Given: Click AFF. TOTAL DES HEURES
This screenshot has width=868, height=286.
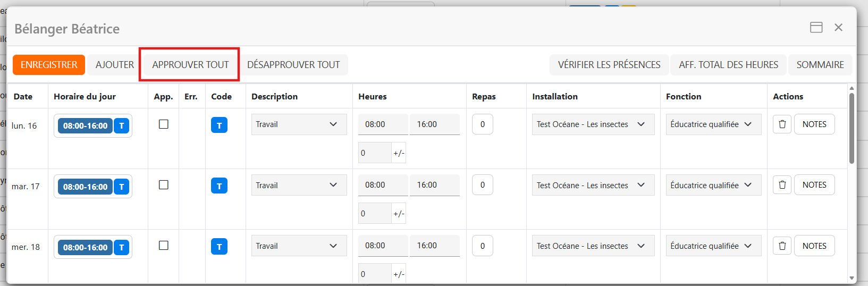Looking at the screenshot, I should tap(728, 65).
